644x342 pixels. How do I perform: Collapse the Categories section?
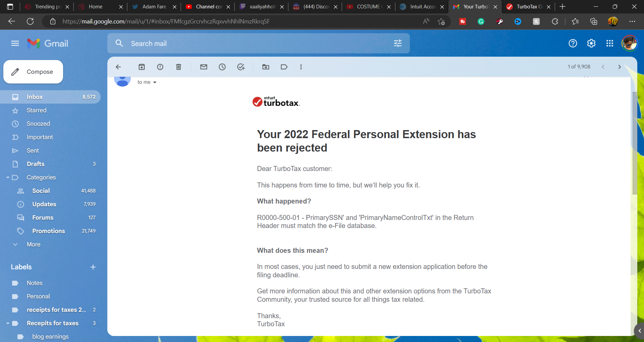tap(8, 177)
